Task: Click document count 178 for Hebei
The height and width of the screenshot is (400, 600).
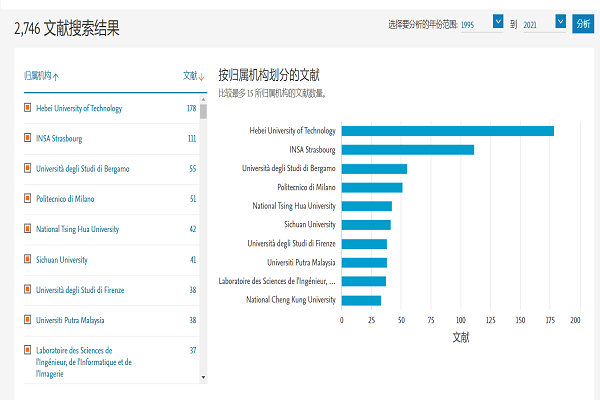Action: coord(192,108)
